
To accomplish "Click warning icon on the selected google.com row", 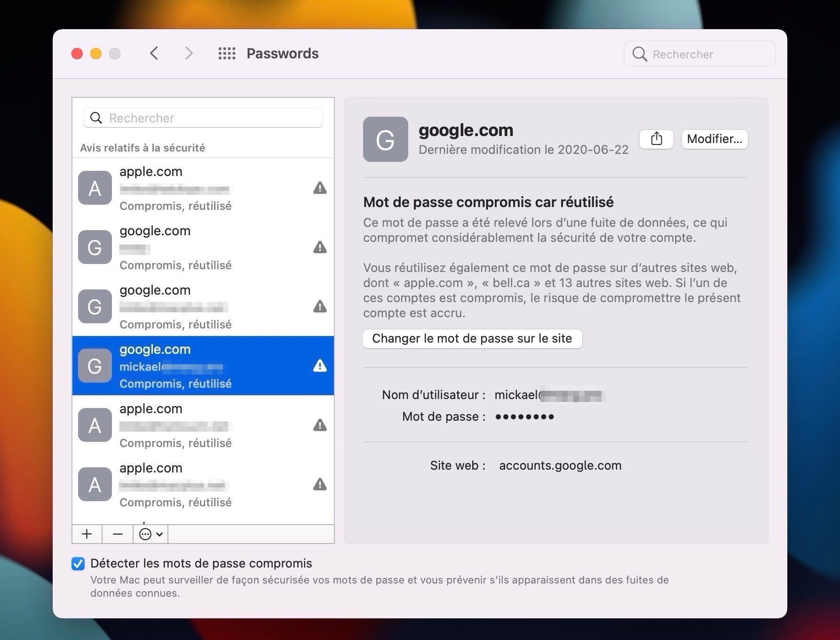I will [320, 366].
